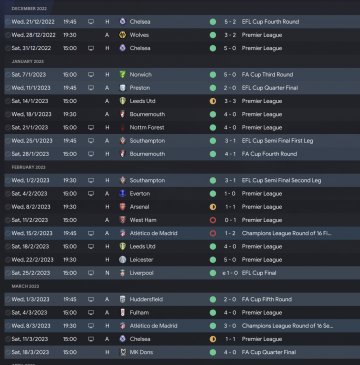Click the 1 - 1 score against Arsenal
This screenshot has height=365, width=360.
pos(230,207)
